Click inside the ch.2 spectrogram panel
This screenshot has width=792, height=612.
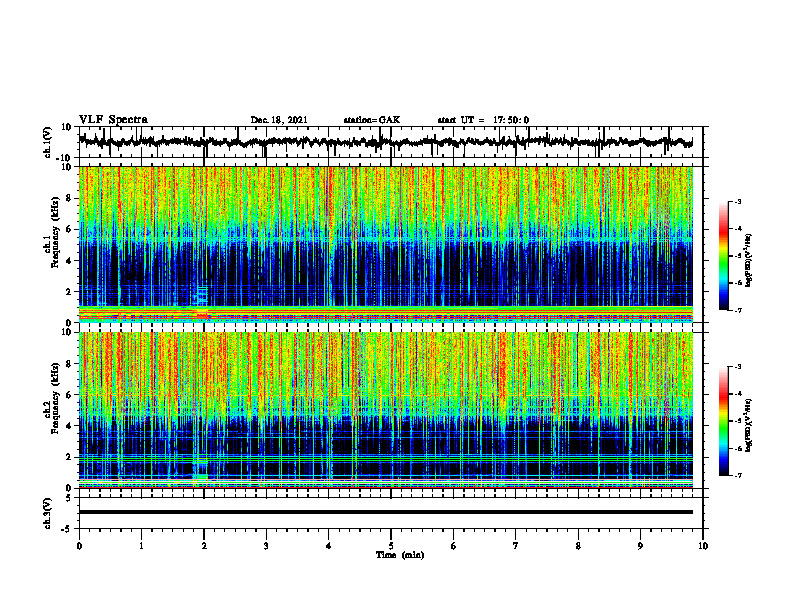pyautogui.click(x=385, y=410)
